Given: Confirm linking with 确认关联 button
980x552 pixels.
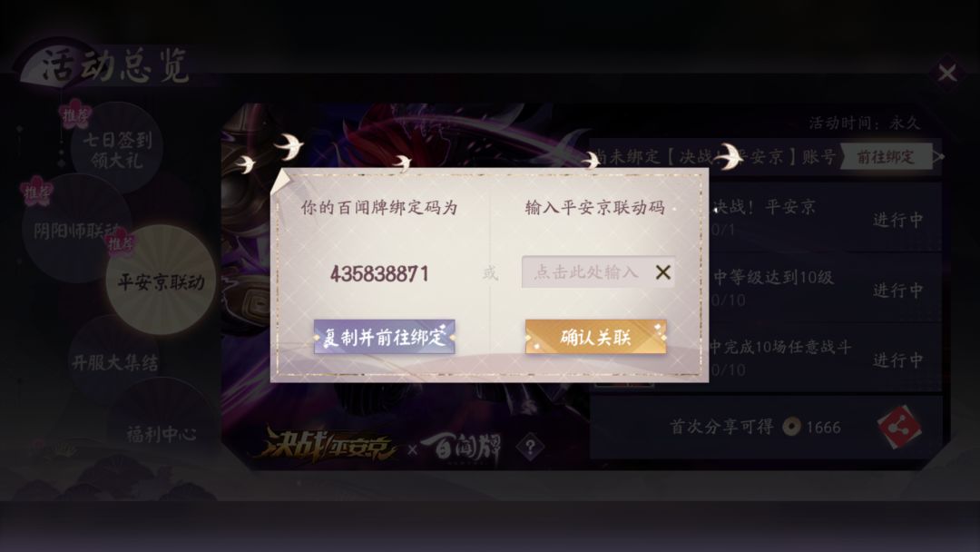Looking at the screenshot, I should (595, 337).
